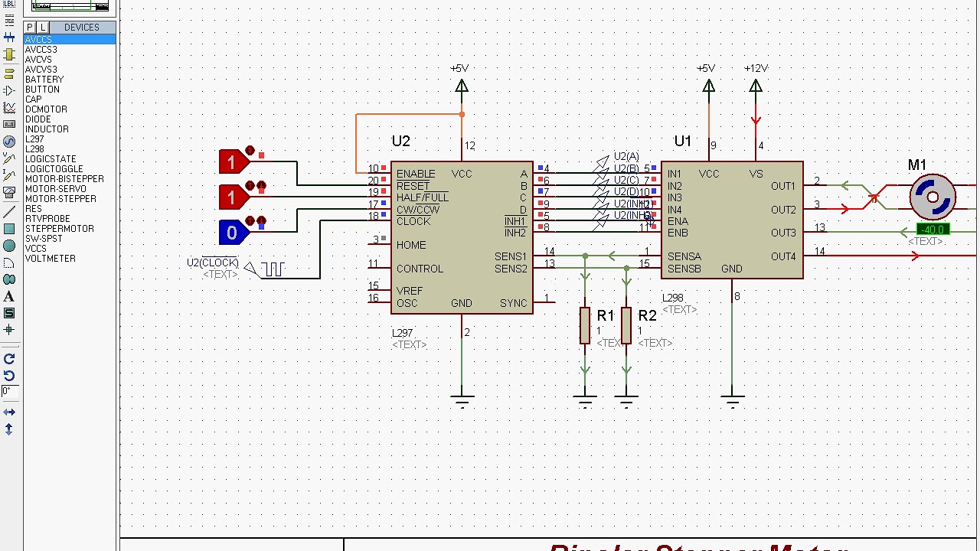The image size is (980, 551).
Task: Choose the generator mode sine icon
Action: tap(9, 142)
